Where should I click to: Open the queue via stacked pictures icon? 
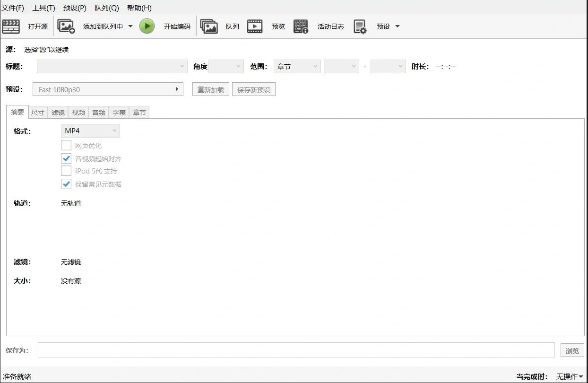coord(209,26)
